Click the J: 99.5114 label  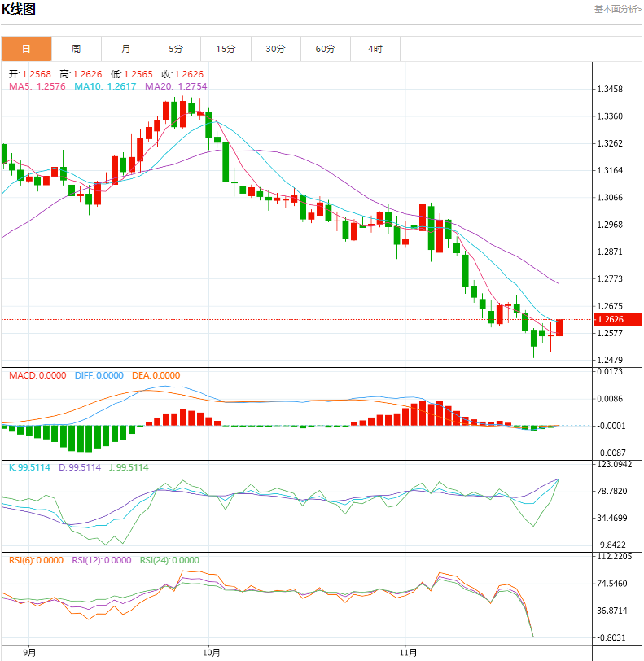coord(129,467)
